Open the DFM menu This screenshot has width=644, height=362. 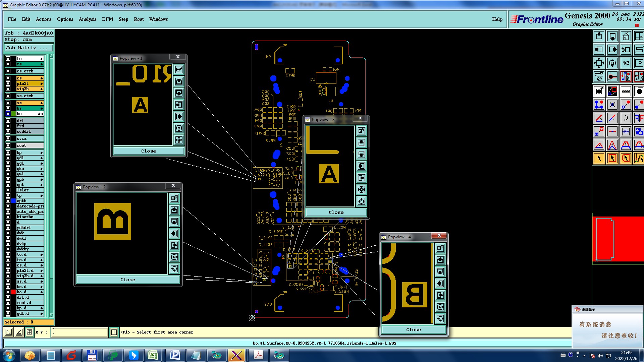(x=107, y=19)
